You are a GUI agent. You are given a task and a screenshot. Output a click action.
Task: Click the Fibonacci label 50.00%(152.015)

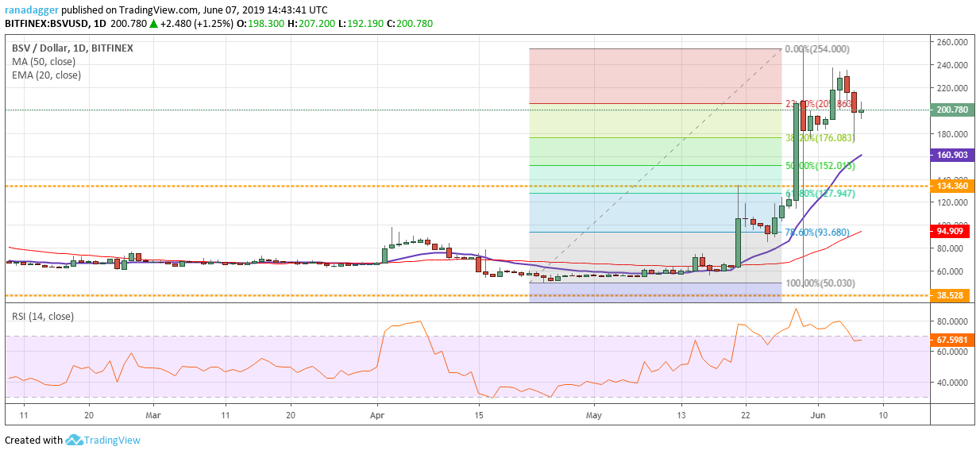(x=820, y=166)
